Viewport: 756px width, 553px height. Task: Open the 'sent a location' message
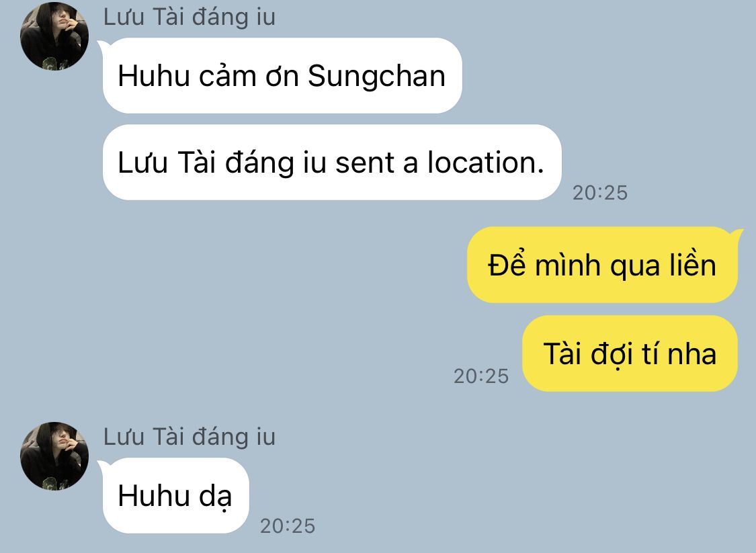[332, 163]
